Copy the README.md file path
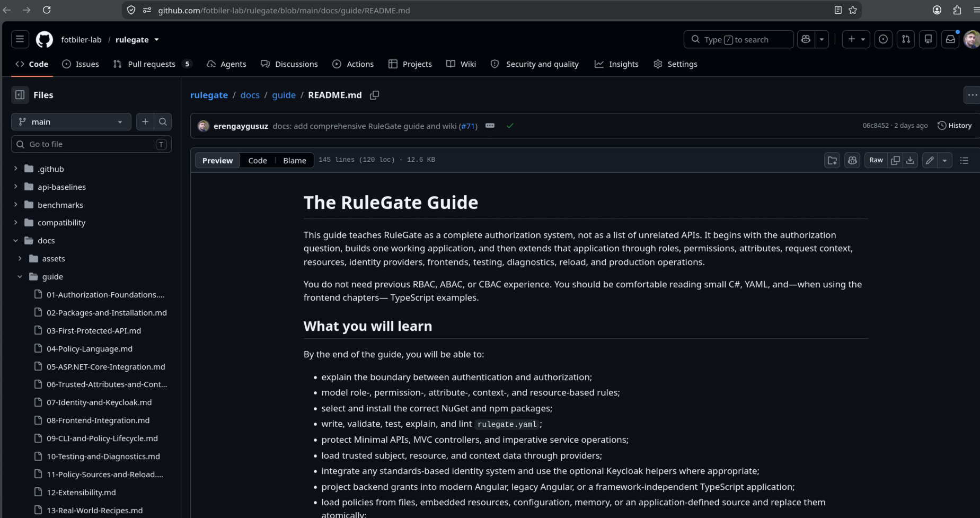The width and height of the screenshot is (980, 518). pyautogui.click(x=374, y=95)
